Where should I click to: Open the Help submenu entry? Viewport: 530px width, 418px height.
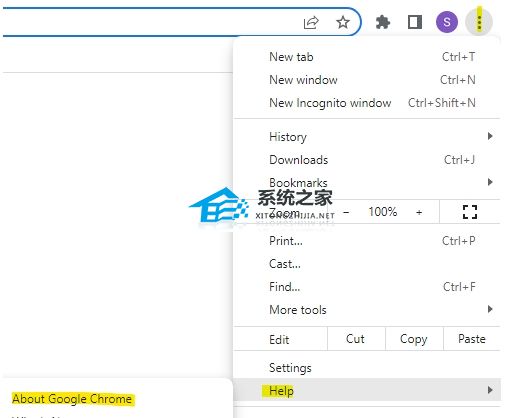pyautogui.click(x=366, y=390)
